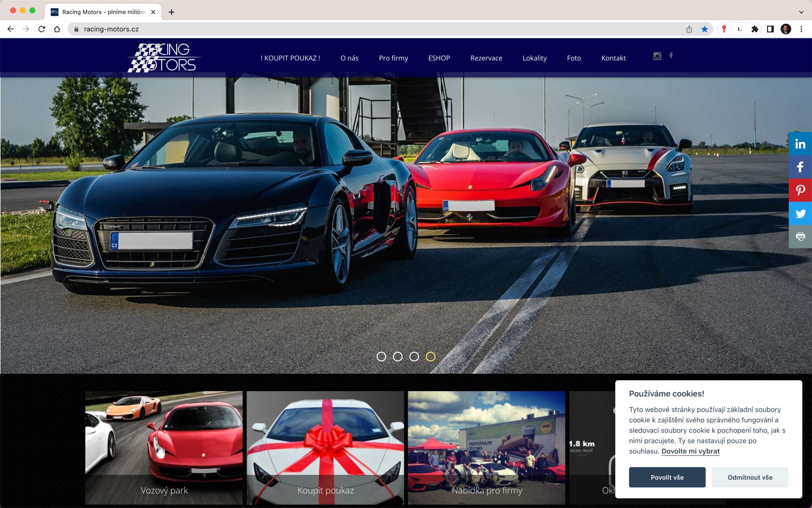
Task: Open Chrome three-dot menu
Action: 801,29
